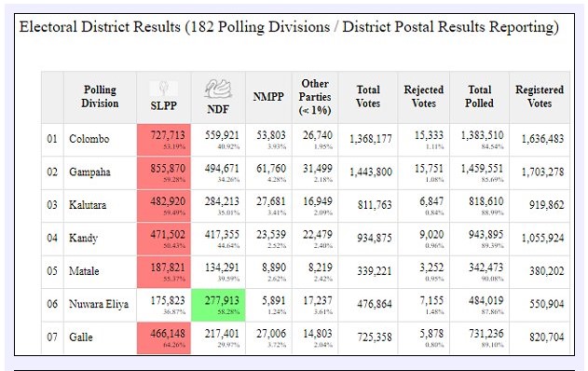Select the Kandy district name

pos(83,239)
